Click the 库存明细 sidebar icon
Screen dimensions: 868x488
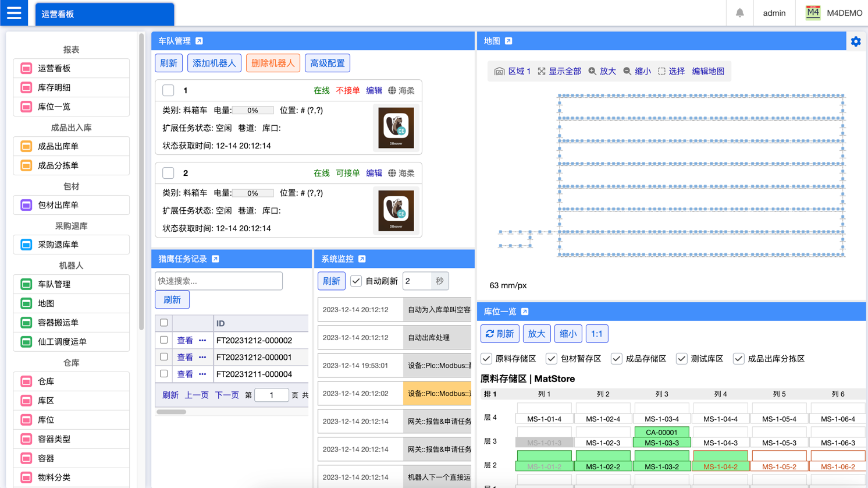(26, 87)
